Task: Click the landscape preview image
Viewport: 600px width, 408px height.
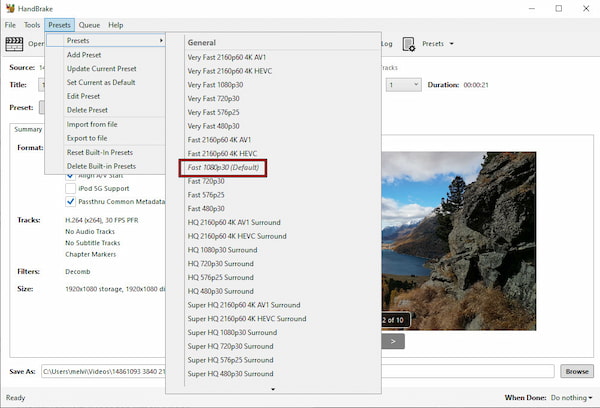Action: coord(459,241)
